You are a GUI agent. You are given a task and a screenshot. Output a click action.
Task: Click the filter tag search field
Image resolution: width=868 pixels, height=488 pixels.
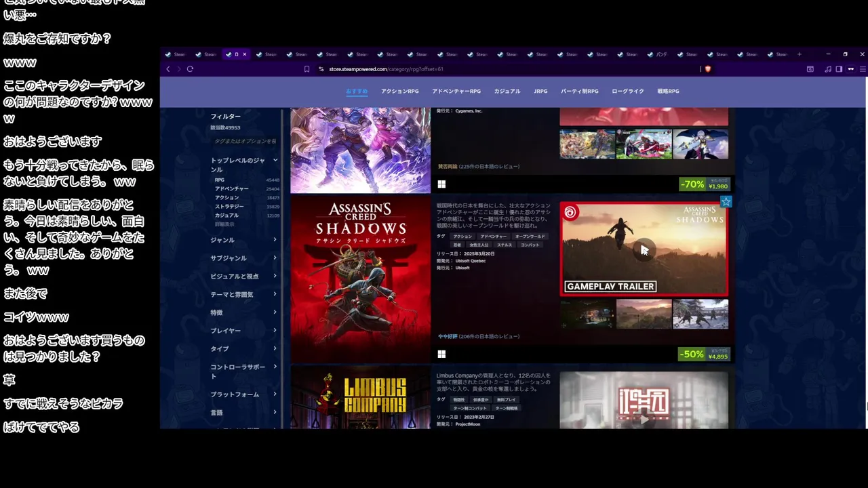244,141
